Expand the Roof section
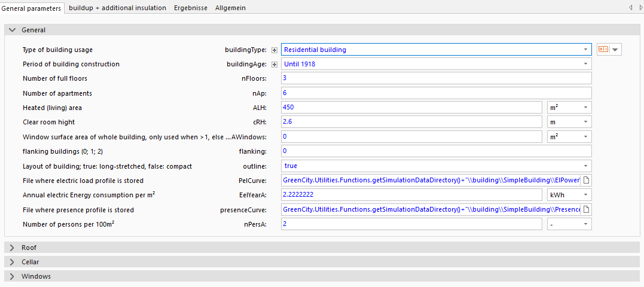The width and height of the screenshot is (644, 287). click(x=13, y=248)
